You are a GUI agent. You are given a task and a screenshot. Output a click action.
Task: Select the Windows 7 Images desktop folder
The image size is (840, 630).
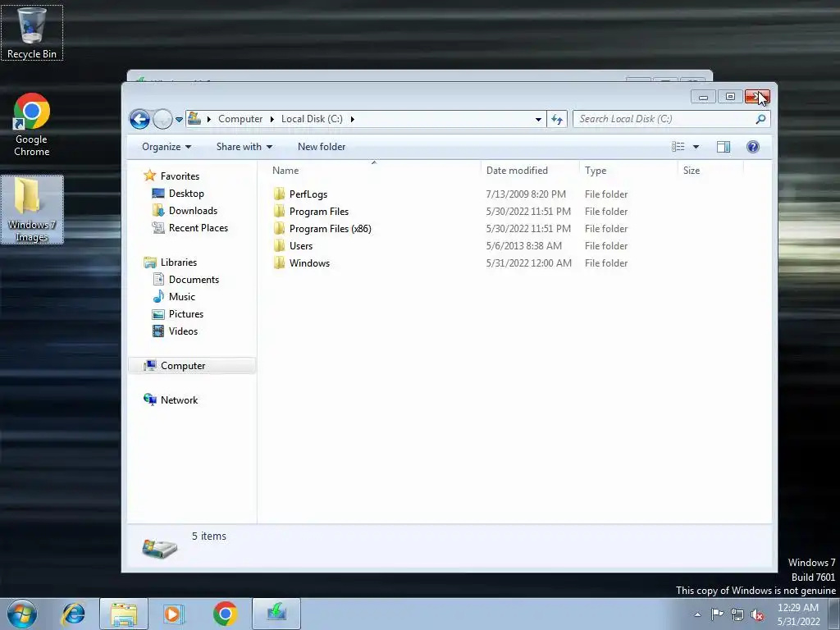(x=32, y=209)
